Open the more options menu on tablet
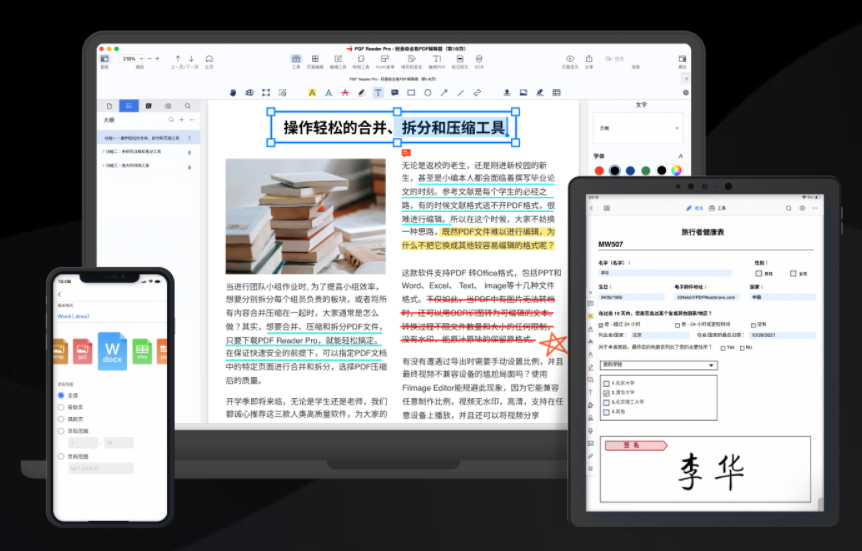 point(815,208)
